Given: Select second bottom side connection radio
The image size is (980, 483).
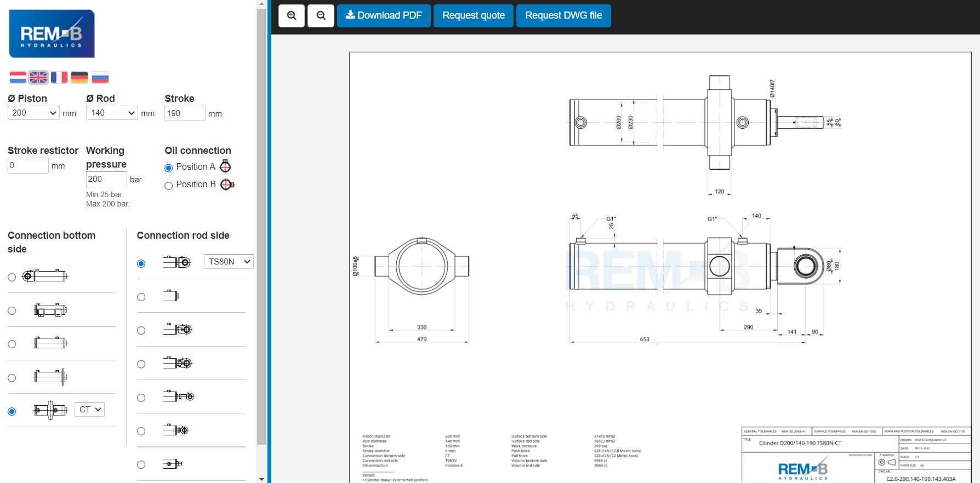Looking at the screenshot, I should coord(12,311).
